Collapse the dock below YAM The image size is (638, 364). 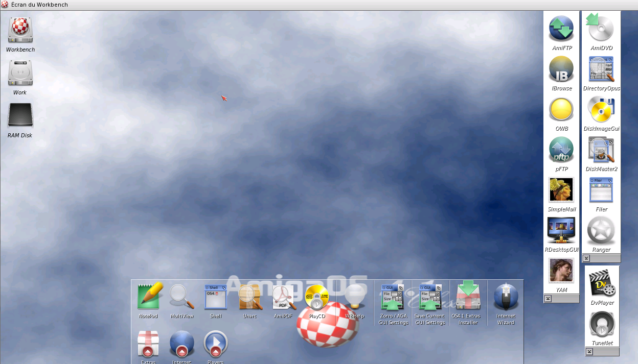(548, 298)
